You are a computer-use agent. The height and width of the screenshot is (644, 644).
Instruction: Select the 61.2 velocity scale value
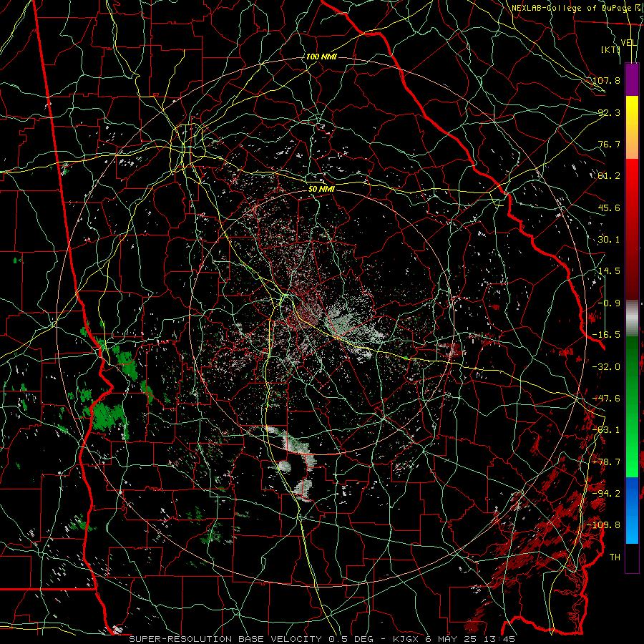point(609,176)
